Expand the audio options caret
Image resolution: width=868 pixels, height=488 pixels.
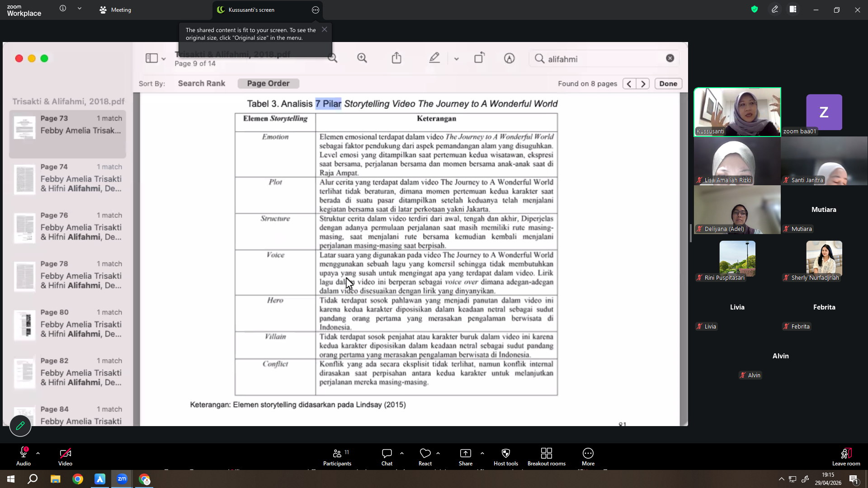click(38, 453)
